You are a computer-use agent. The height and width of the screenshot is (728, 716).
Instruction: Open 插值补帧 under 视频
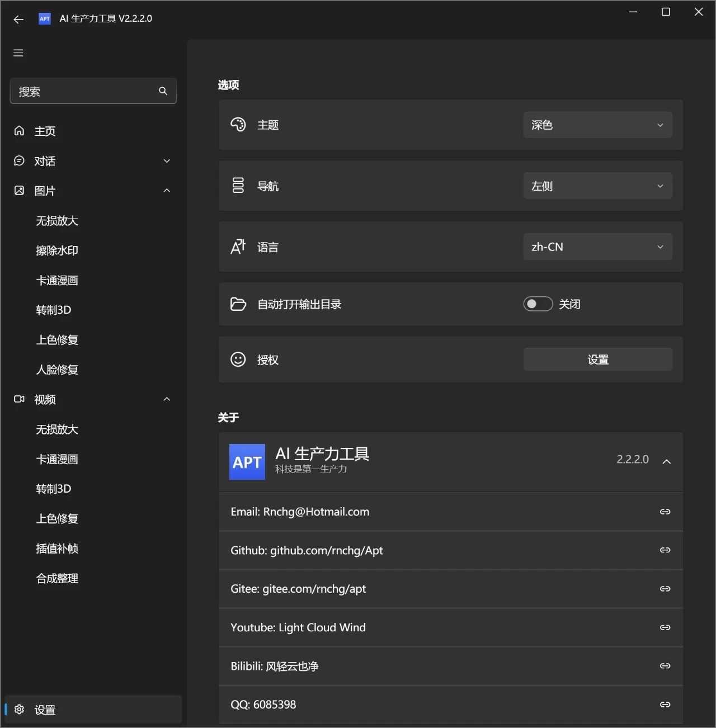pos(57,549)
